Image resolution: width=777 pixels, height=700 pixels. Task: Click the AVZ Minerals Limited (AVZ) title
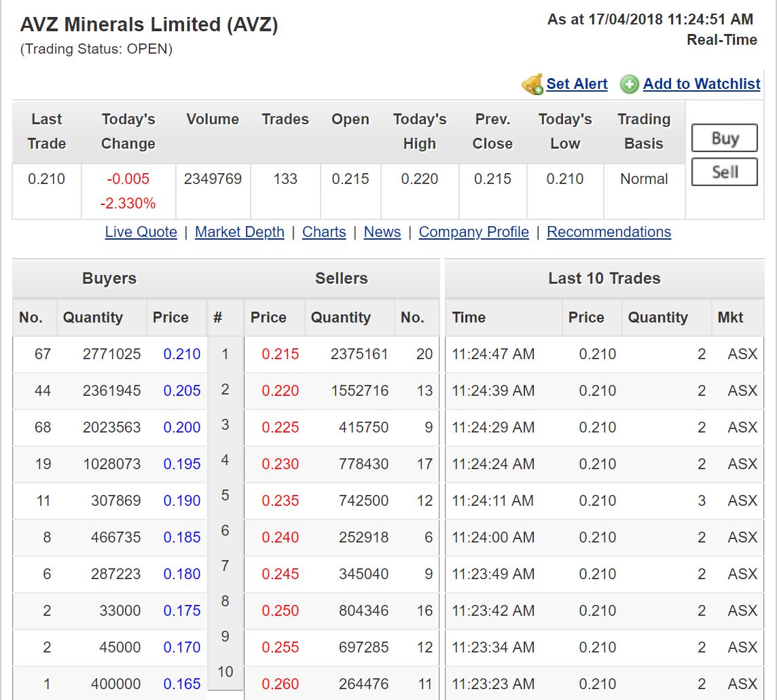(149, 24)
